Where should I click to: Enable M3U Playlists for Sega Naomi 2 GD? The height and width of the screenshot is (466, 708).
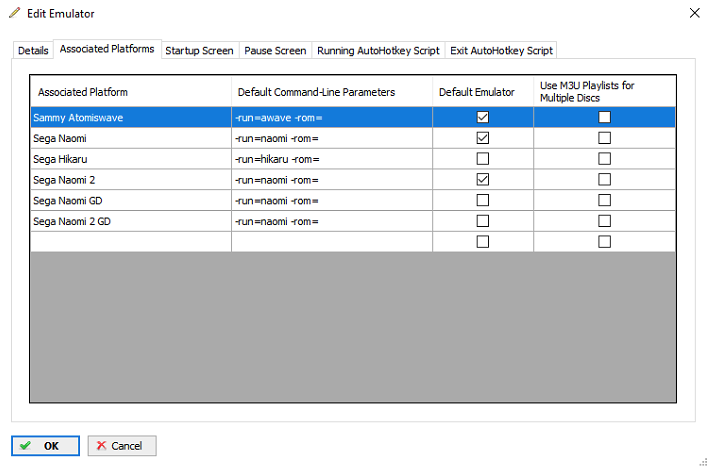tap(605, 221)
